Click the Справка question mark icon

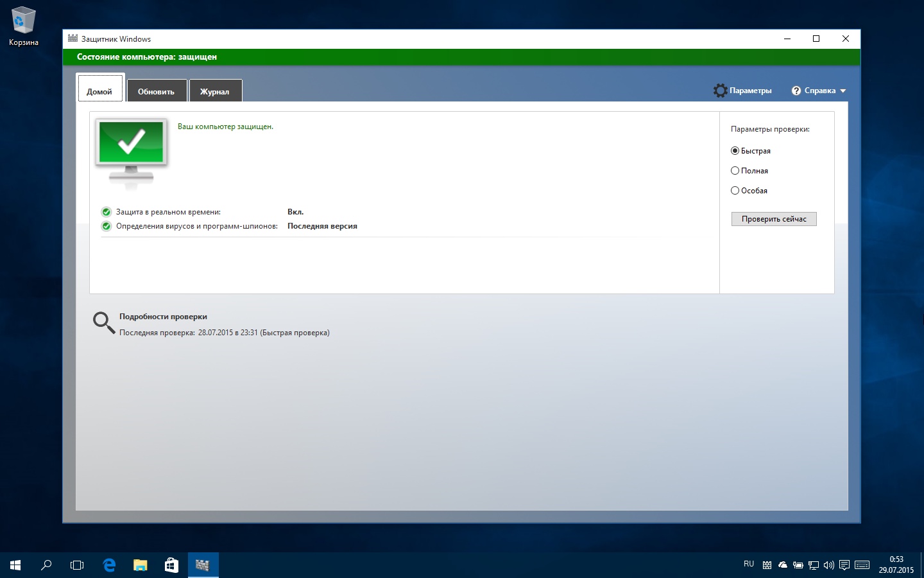click(796, 91)
